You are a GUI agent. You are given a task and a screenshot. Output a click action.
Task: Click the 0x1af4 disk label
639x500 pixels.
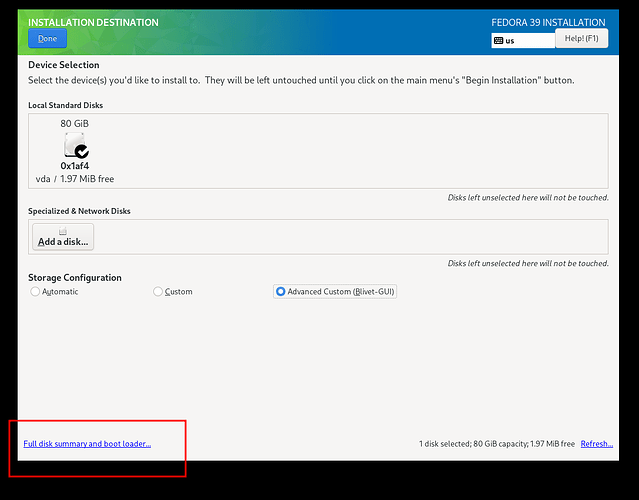tap(75, 166)
